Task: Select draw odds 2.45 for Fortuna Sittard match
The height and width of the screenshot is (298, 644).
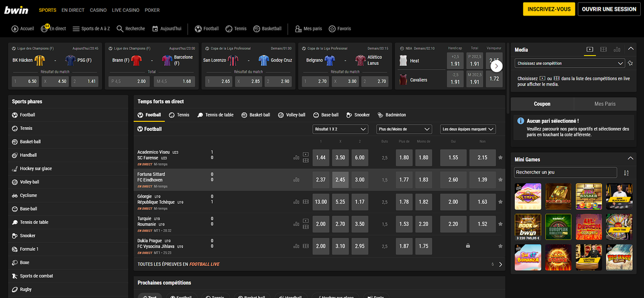Action: [340, 180]
